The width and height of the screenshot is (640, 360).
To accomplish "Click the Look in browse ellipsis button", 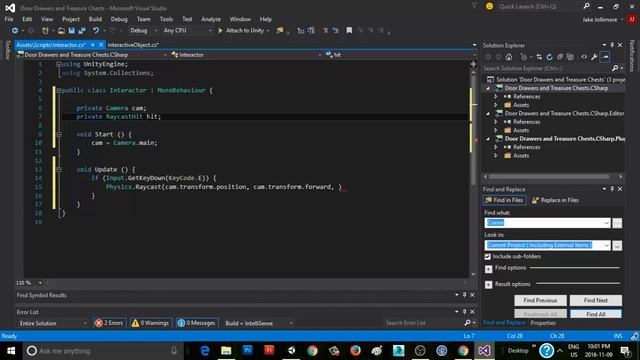I will 617,245.
